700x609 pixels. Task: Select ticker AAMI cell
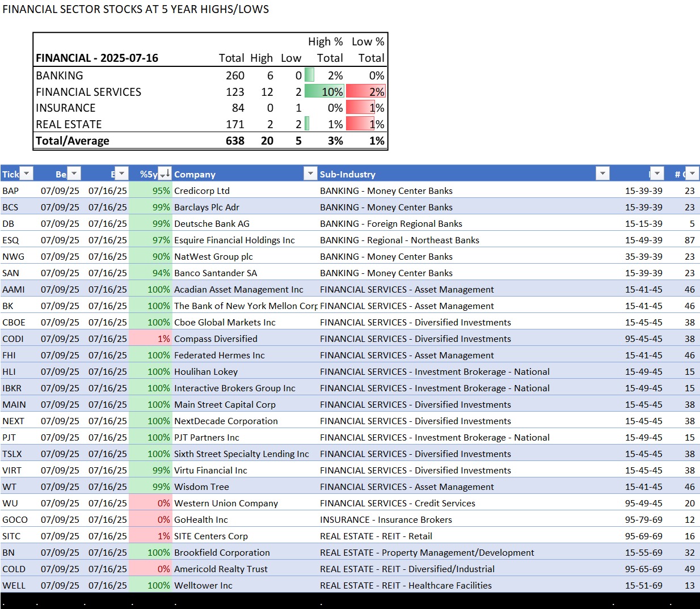tap(13, 289)
